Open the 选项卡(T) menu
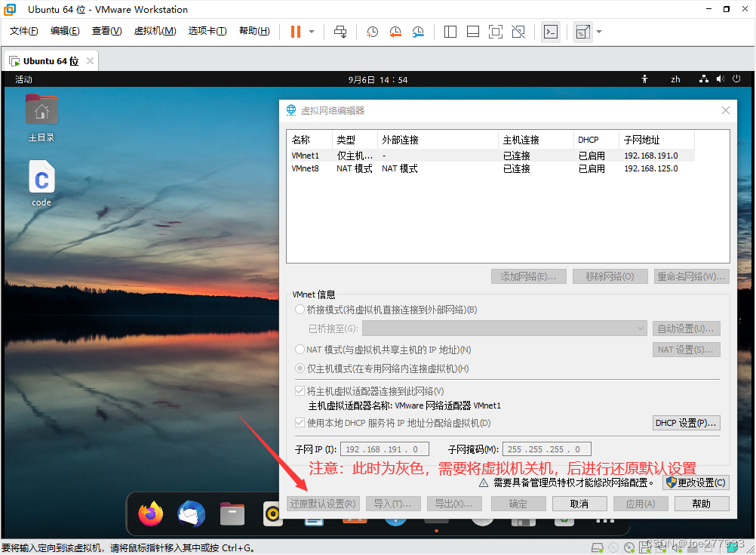Screen dimensions: 756x555 pos(207,31)
